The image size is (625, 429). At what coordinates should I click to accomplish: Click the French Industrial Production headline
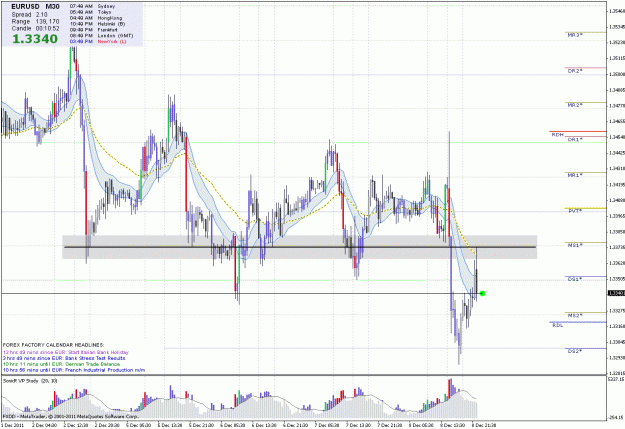[74, 370]
